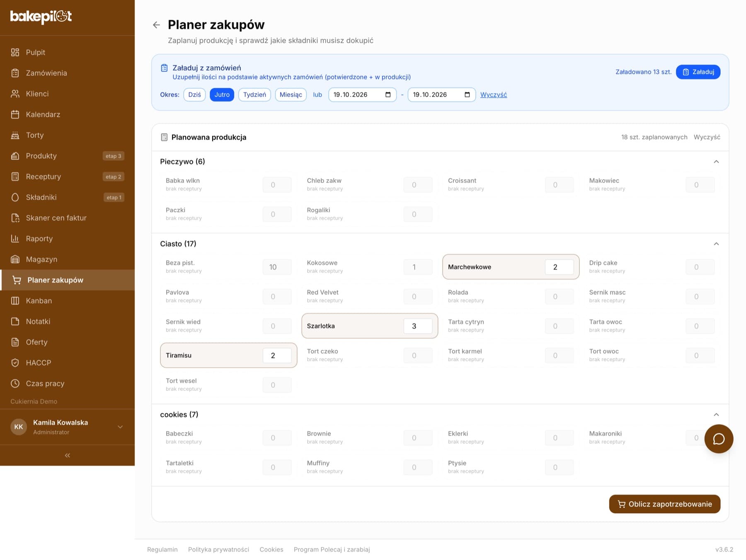Click the Skaner cen faktur sidebar icon
The height and width of the screenshot is (560, 746).
tap(15, 218)
